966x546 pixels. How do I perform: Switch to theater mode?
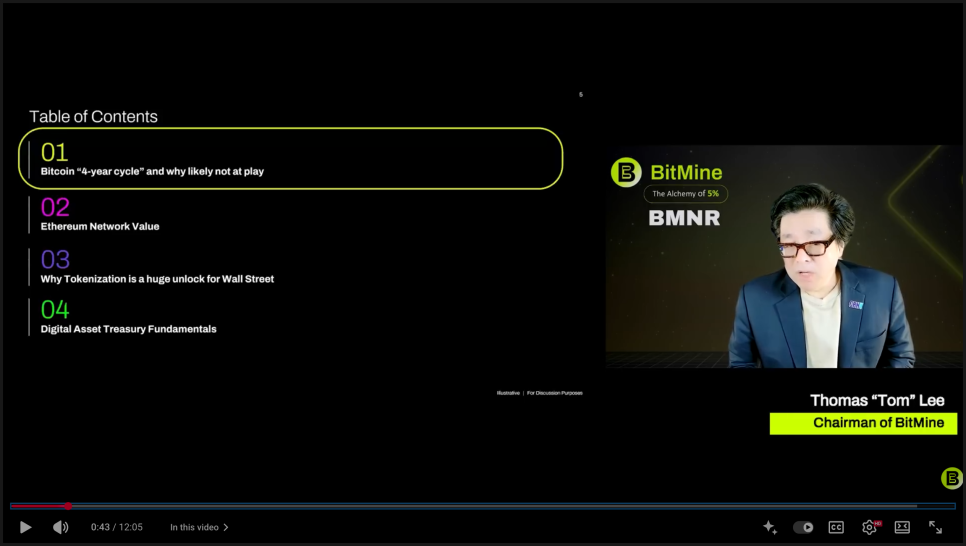coord(902,527)
